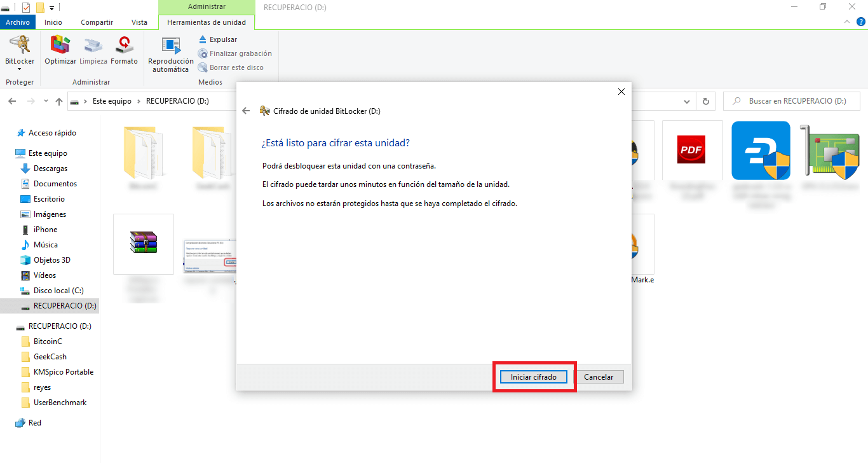Open Quick Access Toolbar customize dropdown
868x463 pixels.
pos(51,8)
